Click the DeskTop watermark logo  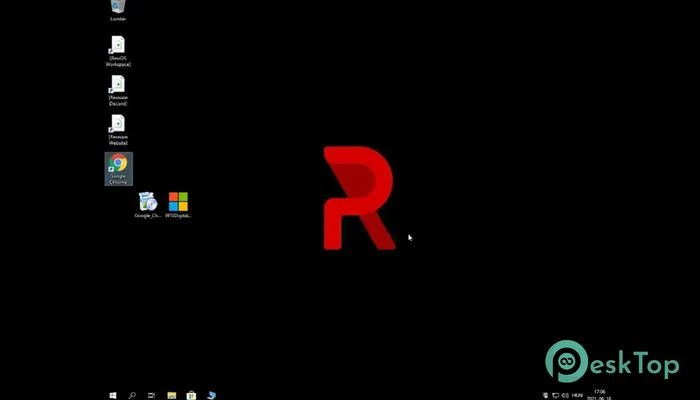612,361
